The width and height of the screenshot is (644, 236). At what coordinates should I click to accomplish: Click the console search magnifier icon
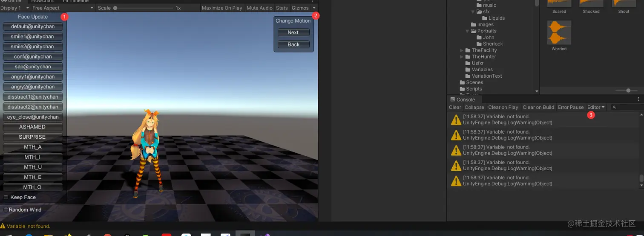point(614,108)
